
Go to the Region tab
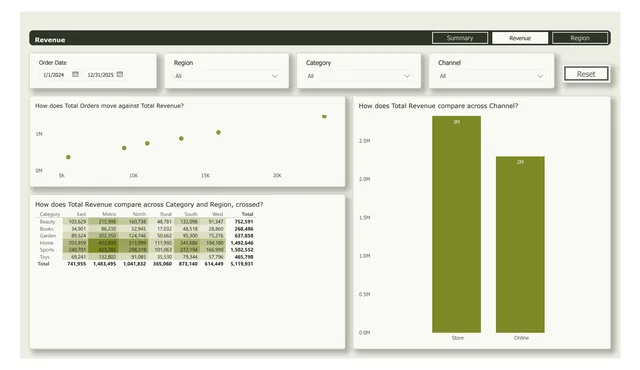[580, 38]
